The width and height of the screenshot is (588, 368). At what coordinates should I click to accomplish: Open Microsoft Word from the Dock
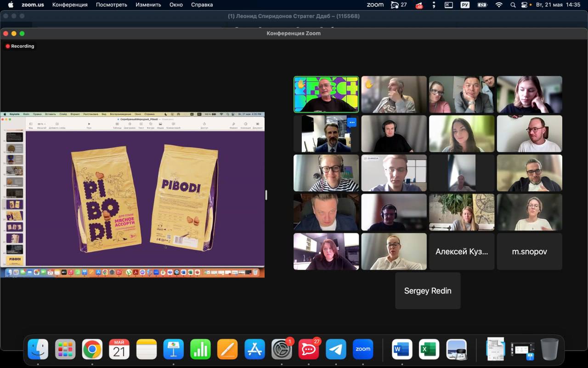coord(402,350)
